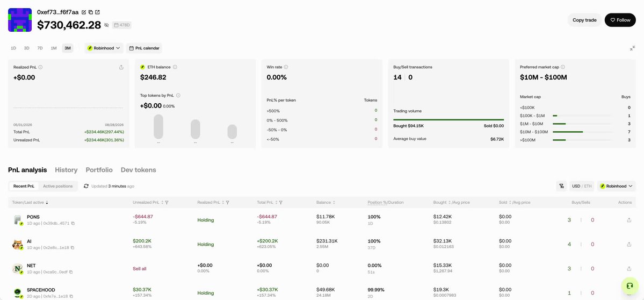This screenshot has width=644, height=300.
Task: Open the support chat headset button
Action: 629,285
